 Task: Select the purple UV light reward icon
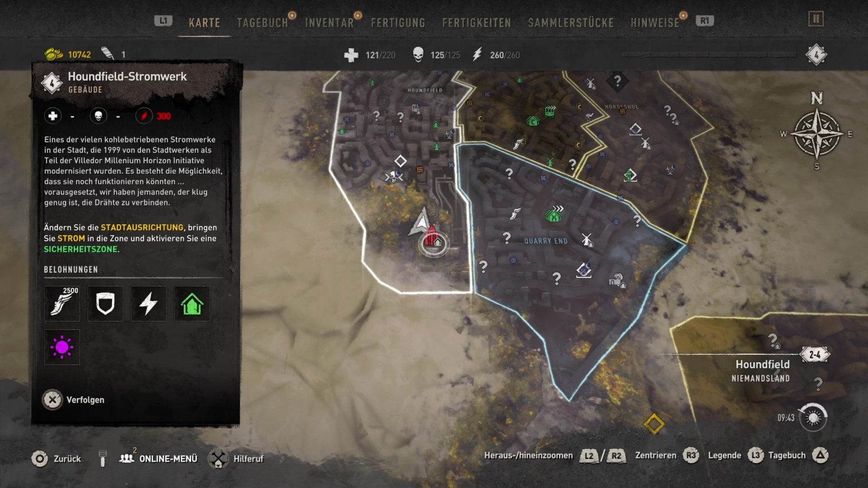click(x=62, y=347)
